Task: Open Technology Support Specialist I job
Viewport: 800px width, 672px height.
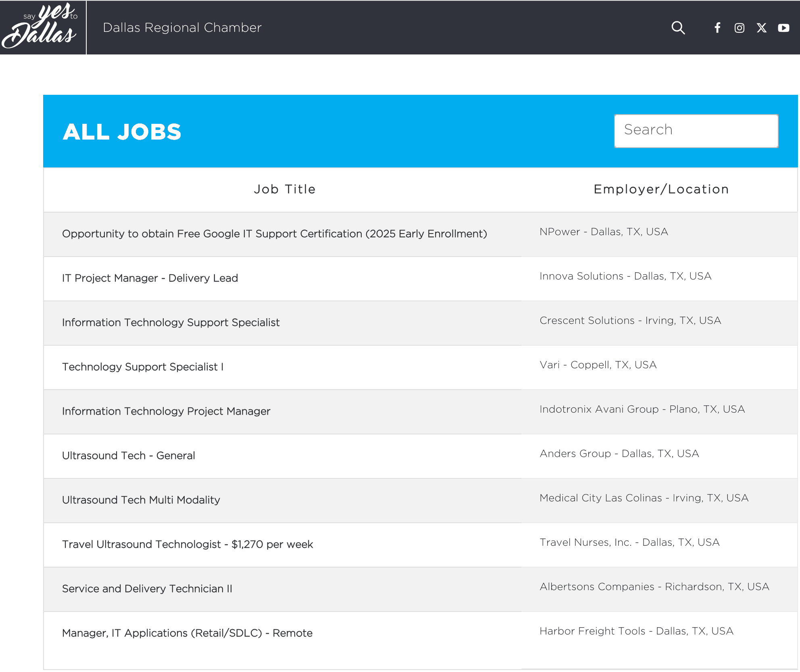Action: point(143,367)
